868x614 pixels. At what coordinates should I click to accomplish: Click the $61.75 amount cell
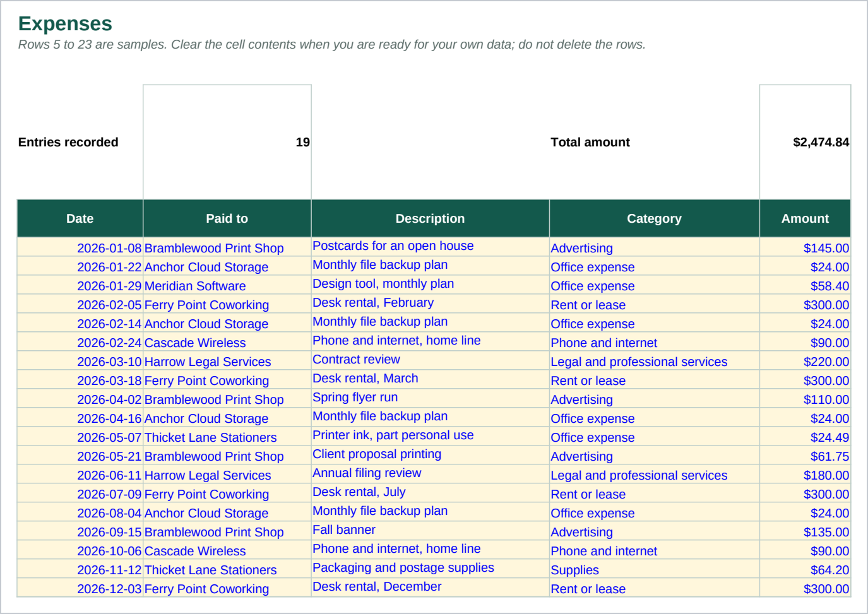click(x=805, y=456)
